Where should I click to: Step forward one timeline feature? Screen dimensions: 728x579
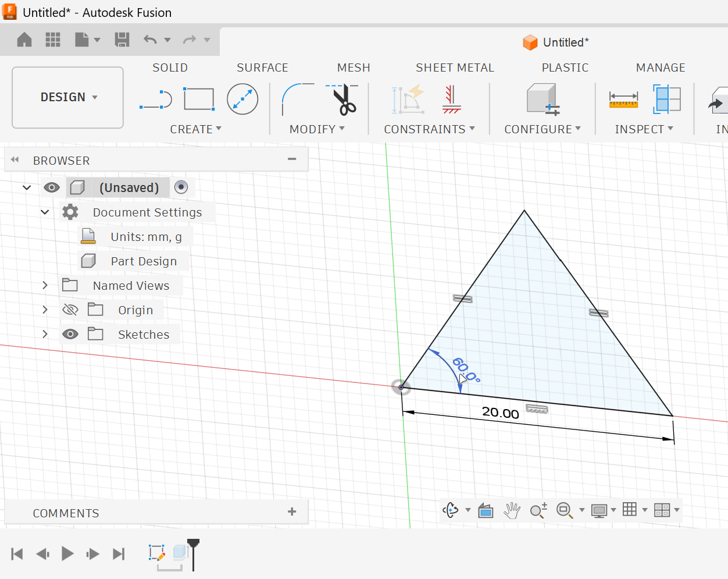click(x=92, y=554)
